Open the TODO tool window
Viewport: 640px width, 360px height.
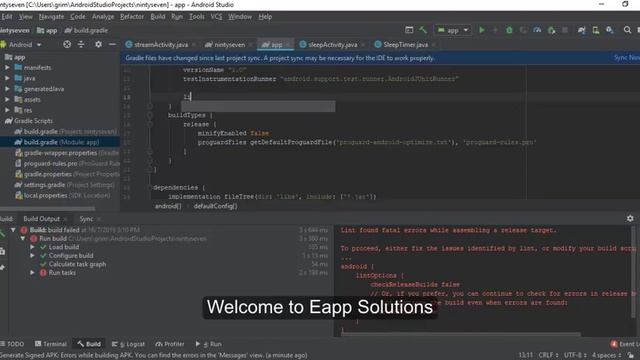[12, 344]
